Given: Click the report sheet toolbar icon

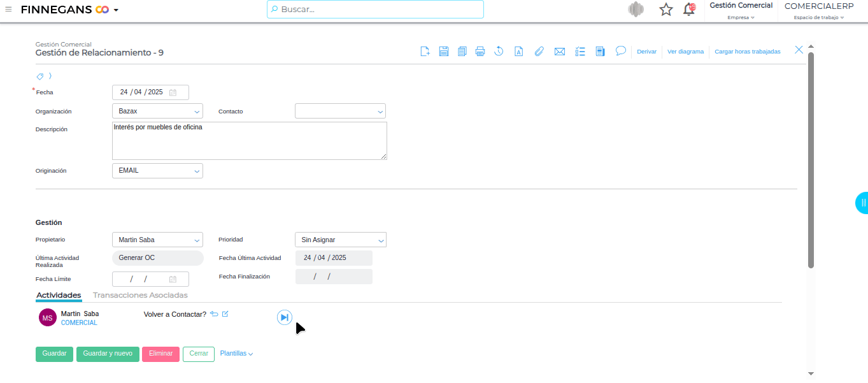Looking at the screenshot, I should click(600, 52).
